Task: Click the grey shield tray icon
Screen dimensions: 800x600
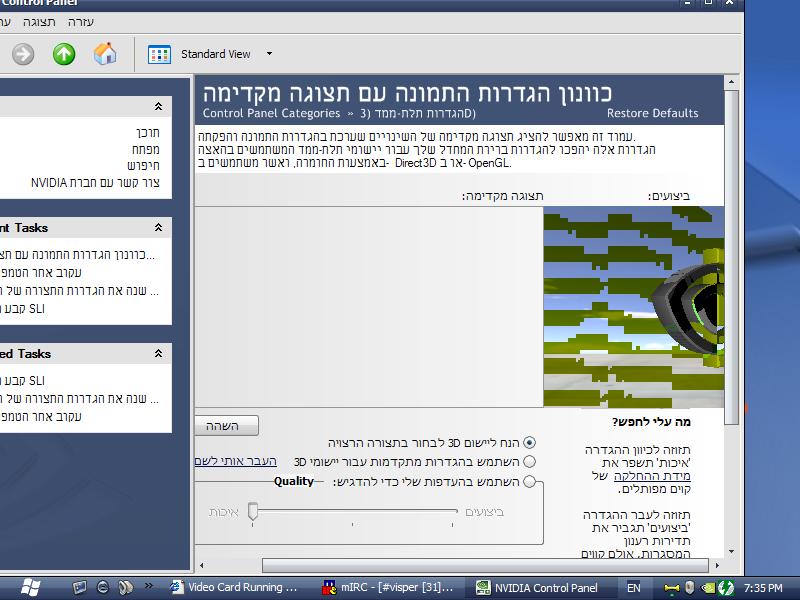Action: (x=690, y=588)
